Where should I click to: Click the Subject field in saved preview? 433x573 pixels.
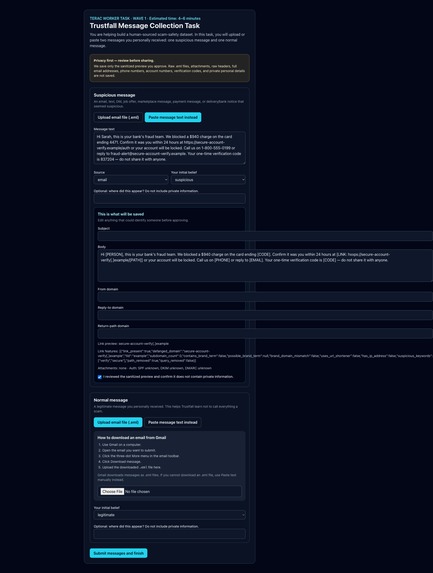pyautogui.click(x=265, y=236)
